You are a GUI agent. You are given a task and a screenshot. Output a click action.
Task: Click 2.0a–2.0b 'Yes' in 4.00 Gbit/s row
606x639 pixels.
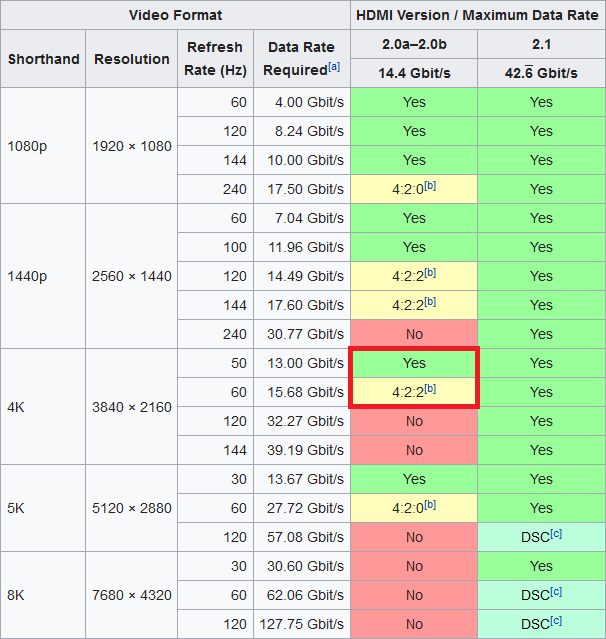point(414,102)
